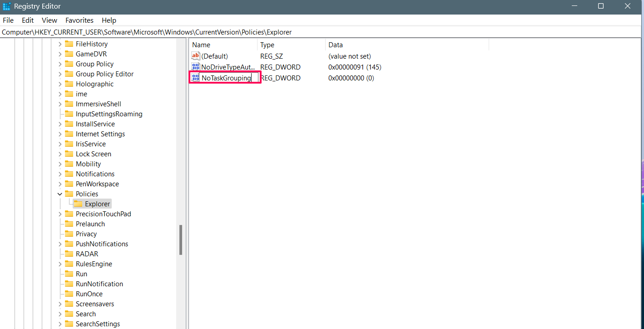
Task: Click the RADAR folder icon
Action: 69,254
